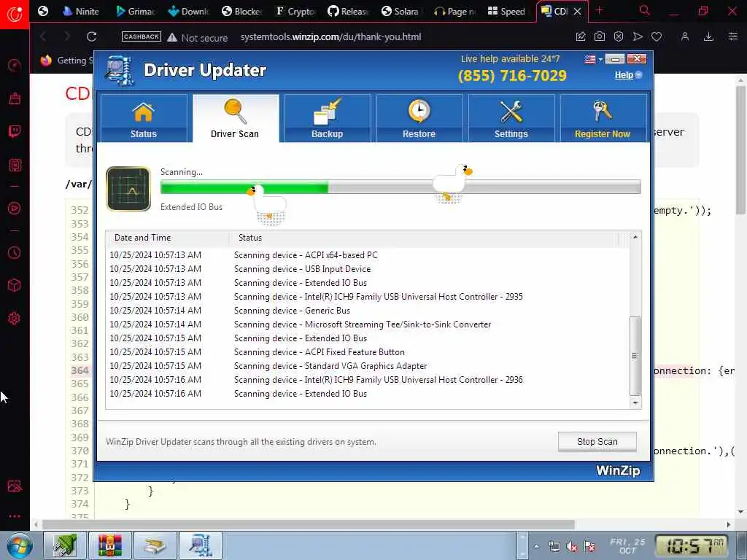The width and height of the screenshot is (747, 560).
Task: Select row Standard VGA Graphics Adapter
Action: (367, 366)
